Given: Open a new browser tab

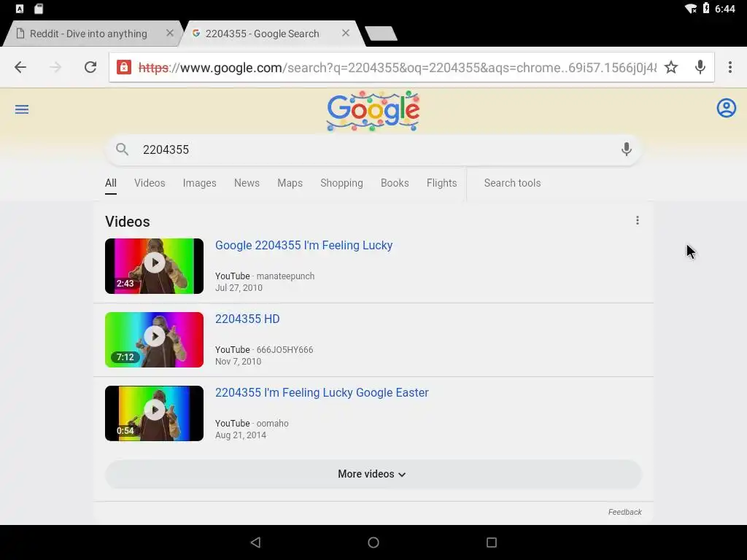Looking at the screenshot, I should click(381, 34).
